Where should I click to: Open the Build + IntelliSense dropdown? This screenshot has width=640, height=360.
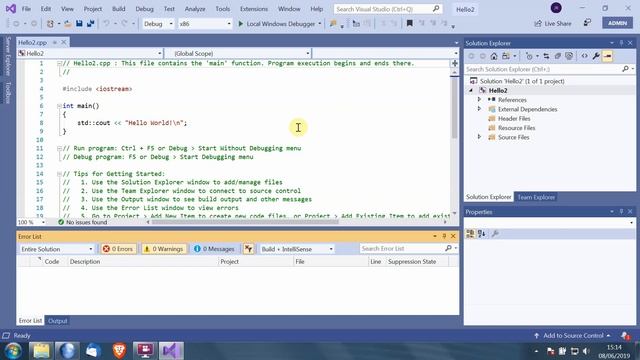point(297,249)
